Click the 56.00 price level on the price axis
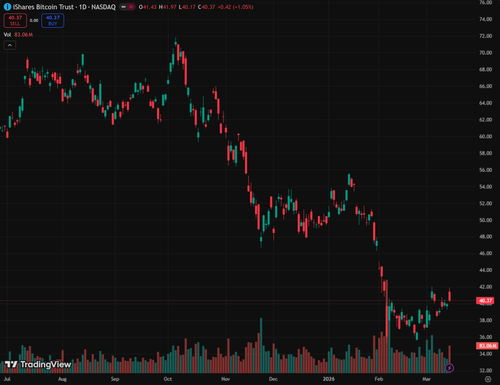500x385 pixels. coord(485,170)
